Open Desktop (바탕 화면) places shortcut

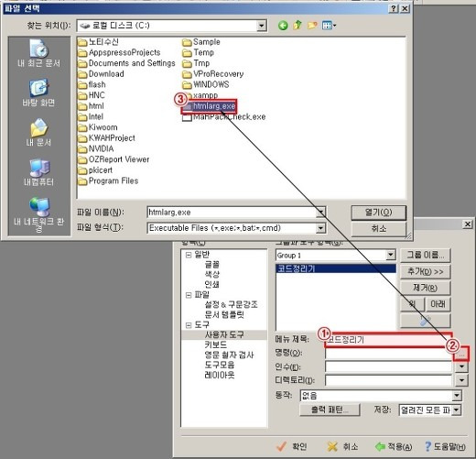pyautogui.click(x=38, y=93)
